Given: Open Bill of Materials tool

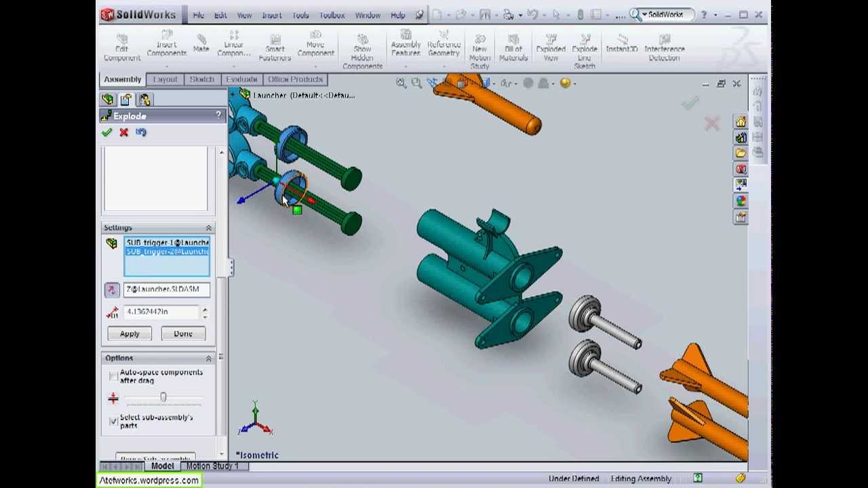Looking at the screenshot, I should pyautogui.click(x=513, y=49).
